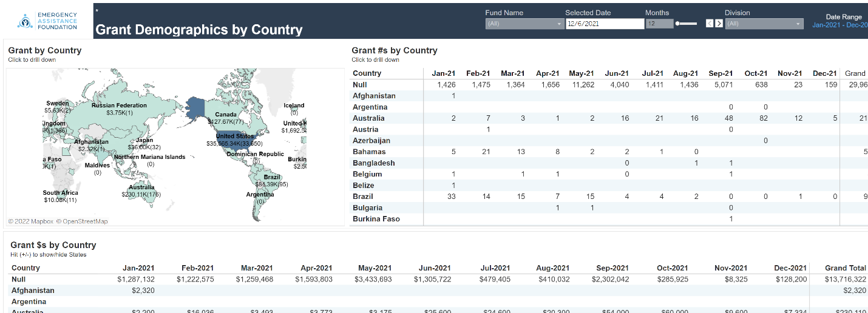Drill down on Belize in Grant #s table
The height and width of the screenshot is (313, 868).
(364, 185)
